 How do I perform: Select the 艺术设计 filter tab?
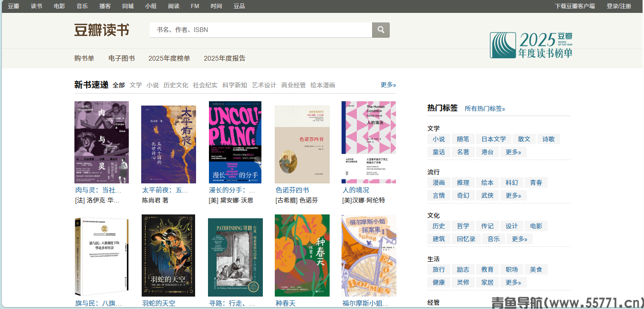pyautogui.click(x=264, y=85)
